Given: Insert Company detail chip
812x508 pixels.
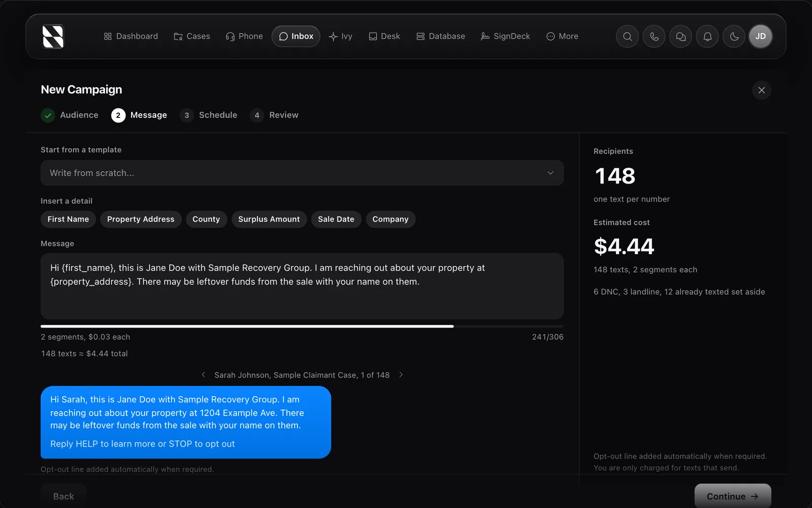Looking at the screenshot, I should click(x=390, y=219).
